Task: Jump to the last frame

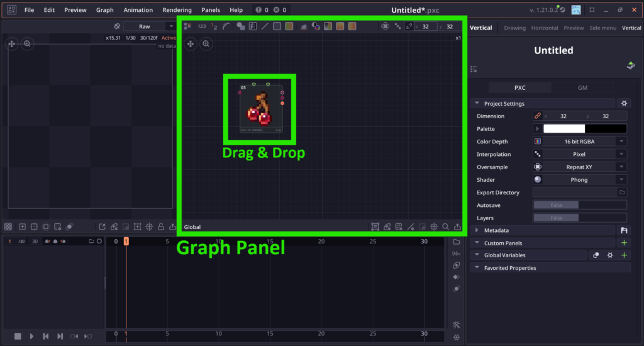Action: 60,336
